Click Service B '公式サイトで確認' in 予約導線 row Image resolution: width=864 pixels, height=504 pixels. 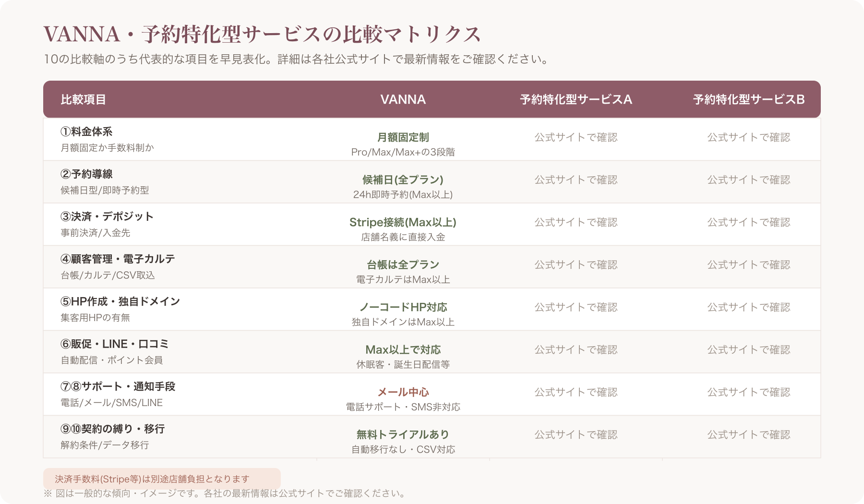[749, 180]
